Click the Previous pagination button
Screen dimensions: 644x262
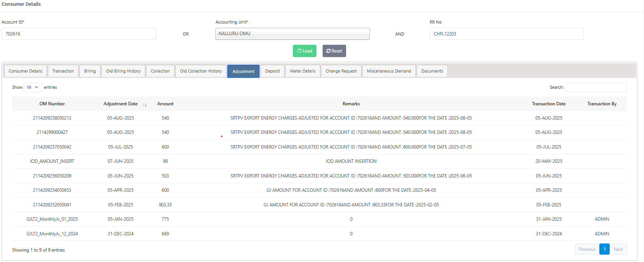(587, 249)
